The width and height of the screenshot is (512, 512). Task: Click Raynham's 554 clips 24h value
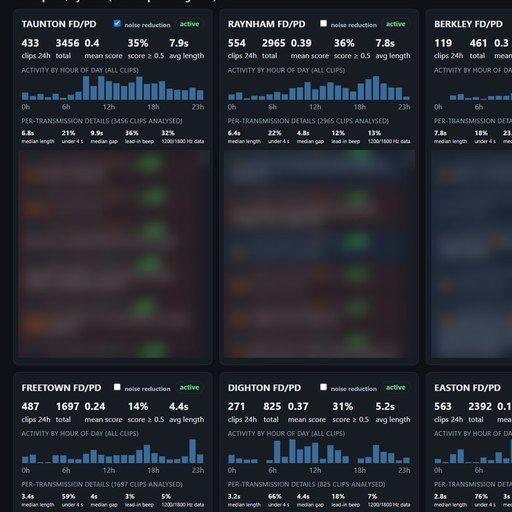(x=237, y=43)
